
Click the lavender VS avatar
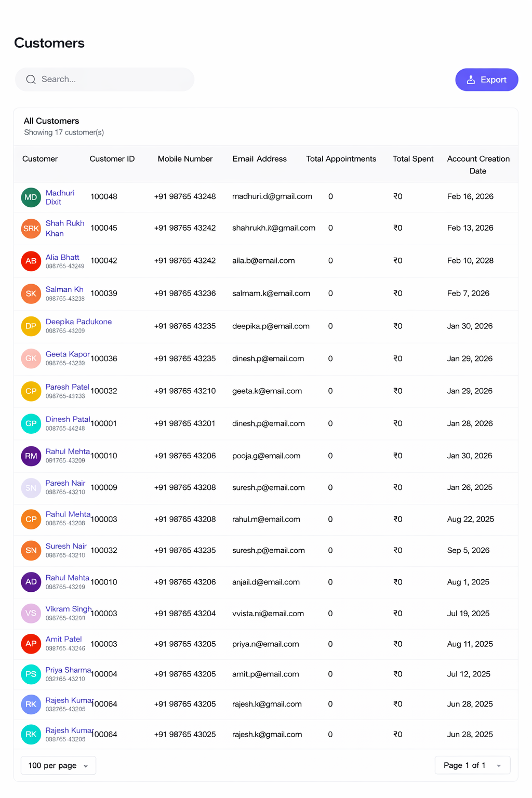tap(31, 614)
